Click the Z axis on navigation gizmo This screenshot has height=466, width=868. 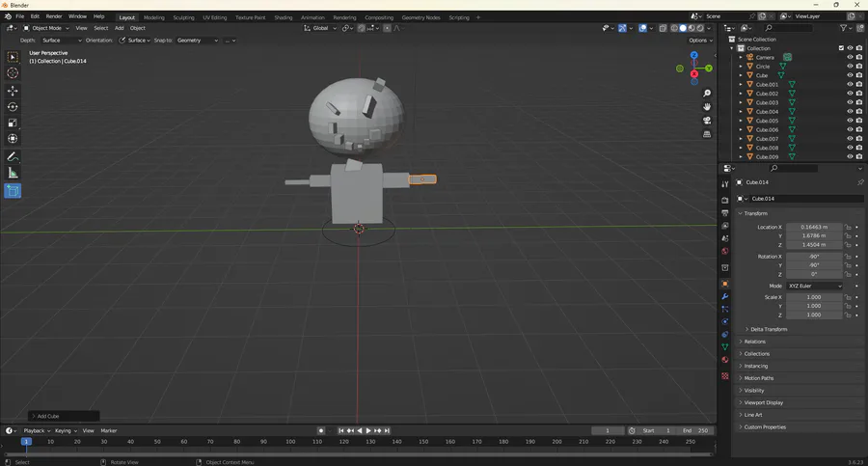(694, 55)
